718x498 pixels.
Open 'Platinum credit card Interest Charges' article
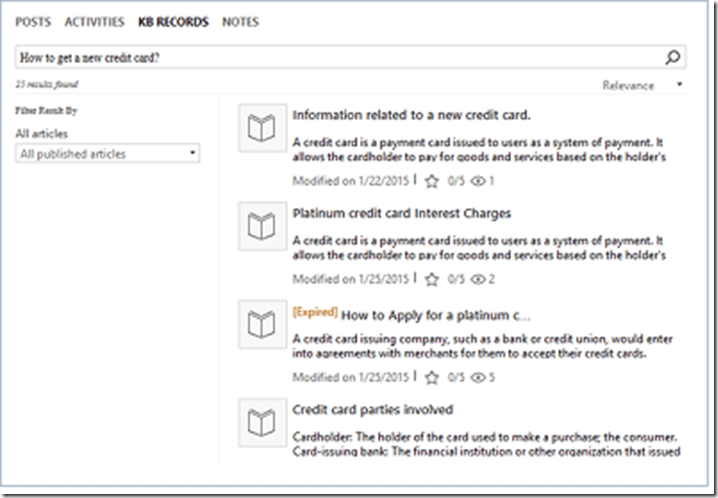coord(401,213)
